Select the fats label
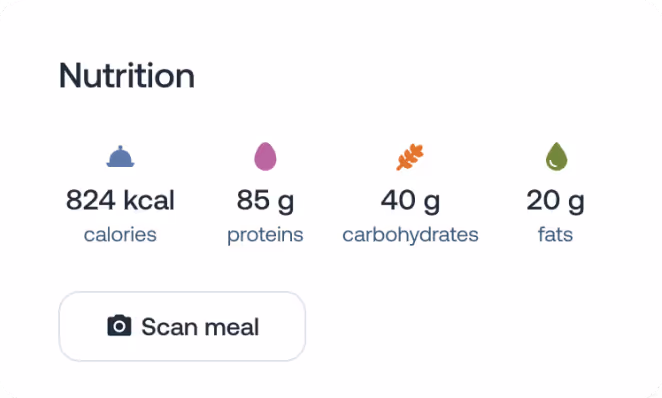The width and height of the screenshot is (662, 398). pos(556,234)
